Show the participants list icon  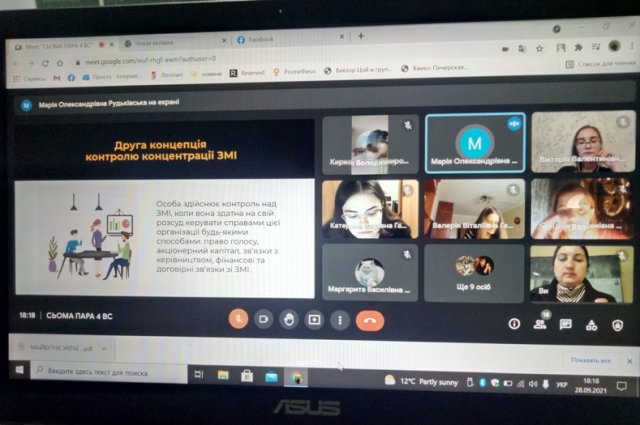pyautogui.click(x=540, y=324)
